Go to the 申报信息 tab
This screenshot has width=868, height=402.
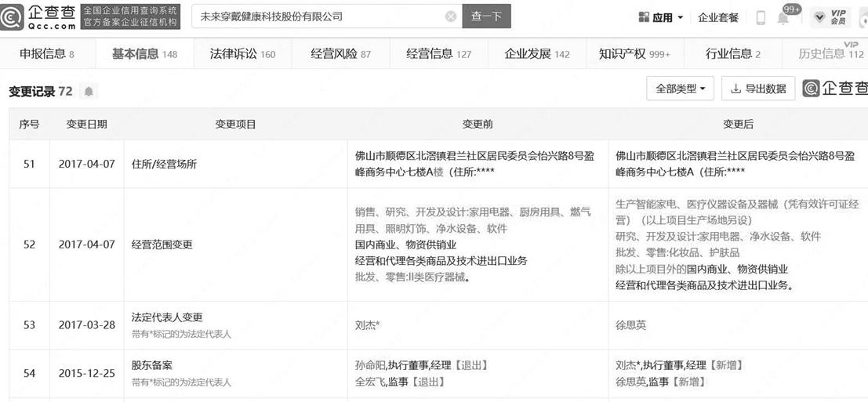tap(47, 54)
